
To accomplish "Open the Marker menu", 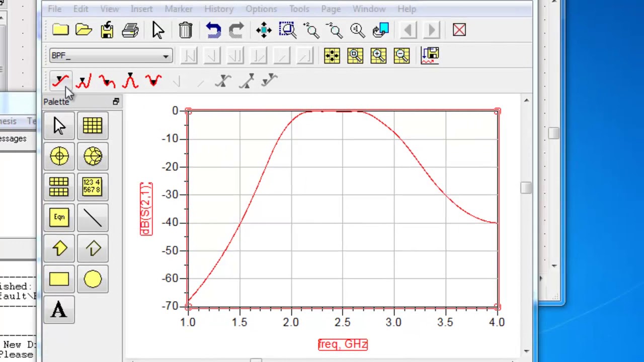I will coord(178,9).
